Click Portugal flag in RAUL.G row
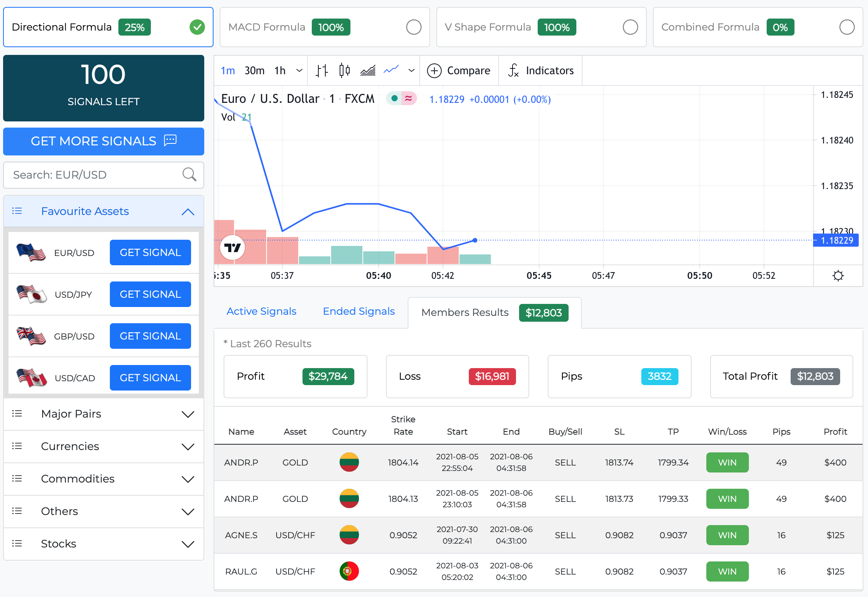This screenshot has height=597, width=868. point(349,571)
